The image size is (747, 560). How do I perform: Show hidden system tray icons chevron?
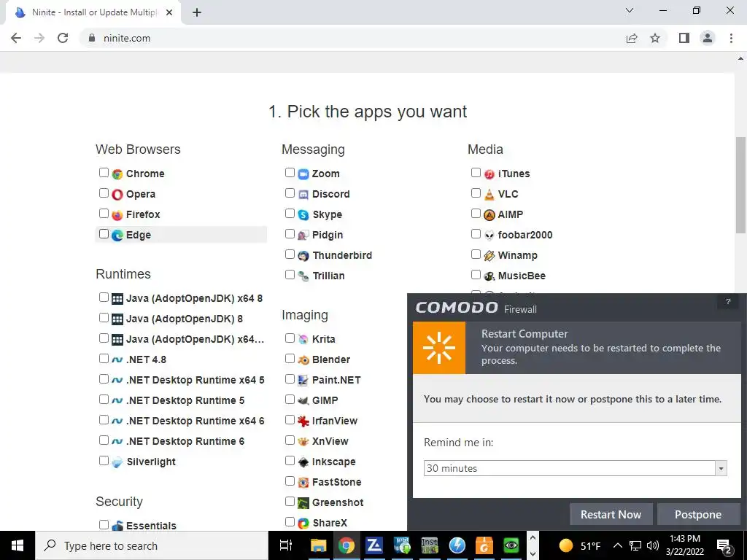tap(617, 545)
